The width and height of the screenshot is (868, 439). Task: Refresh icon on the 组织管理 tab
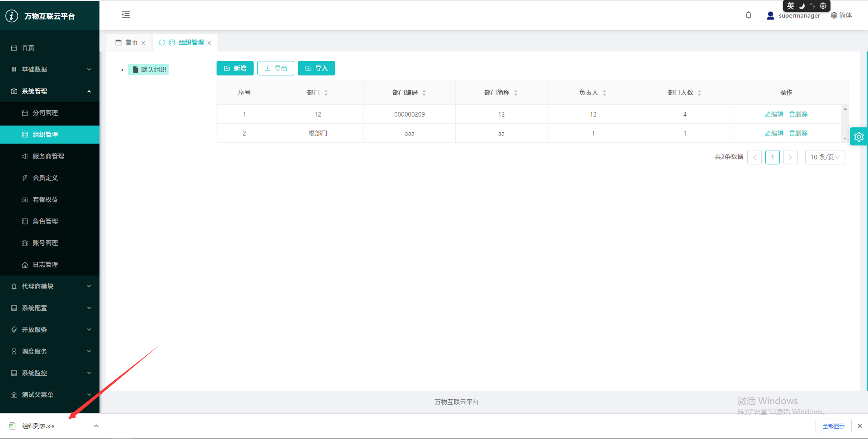(161, 42)
